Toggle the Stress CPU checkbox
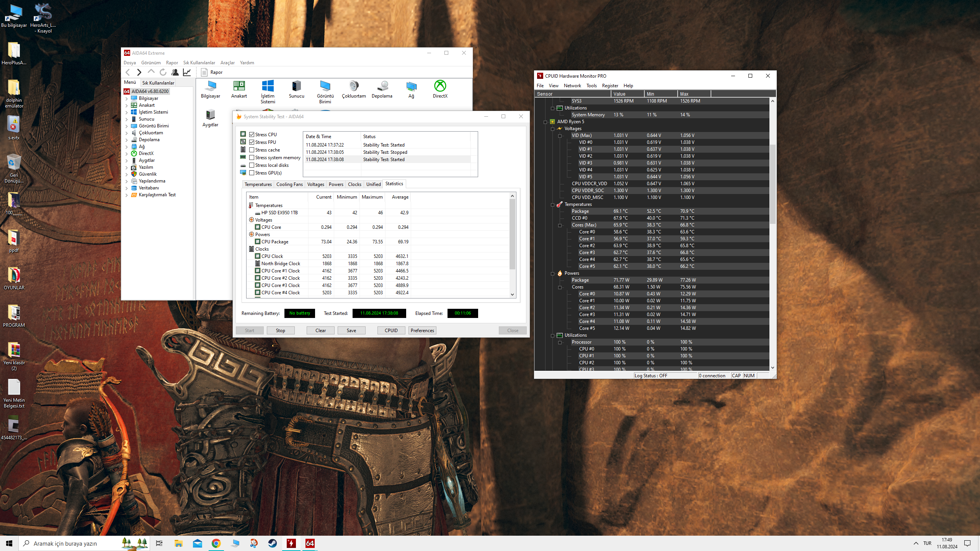Screen dimensions: 980x551 pyautogui.click(x=252, y=135)
